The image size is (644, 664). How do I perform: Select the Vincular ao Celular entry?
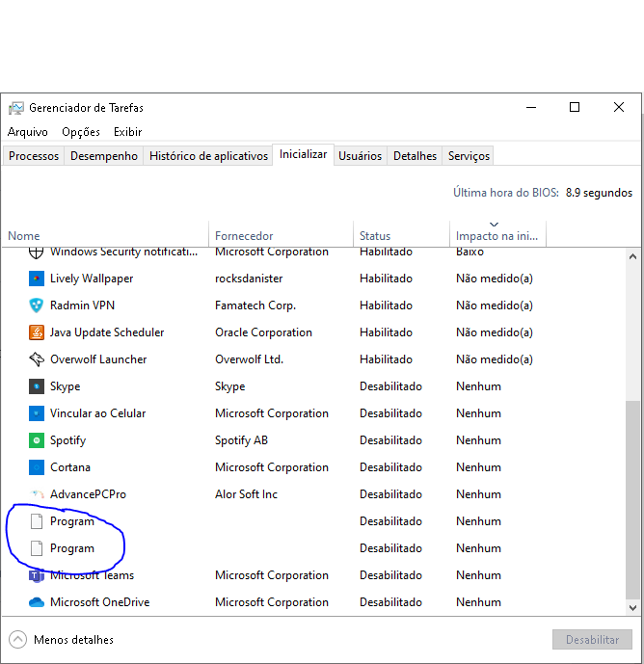[x=98, y=413]
